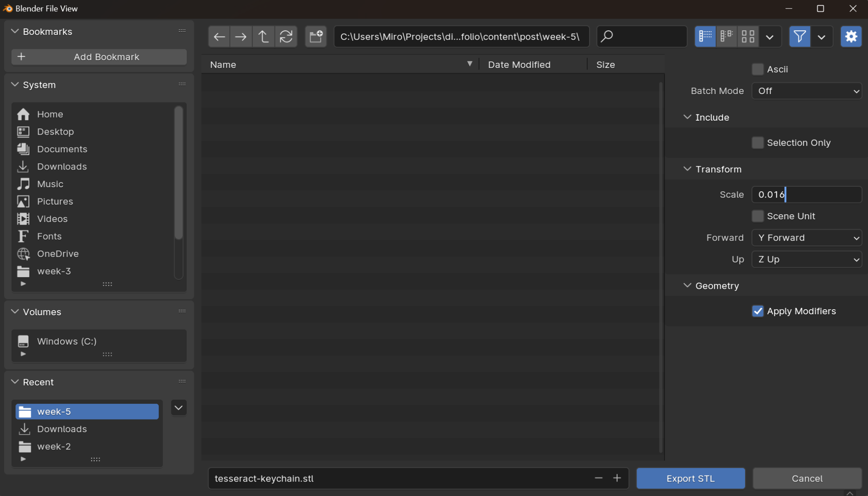
Task: Uncheck Apply Modifiers
Action: (x=758, y=312)
